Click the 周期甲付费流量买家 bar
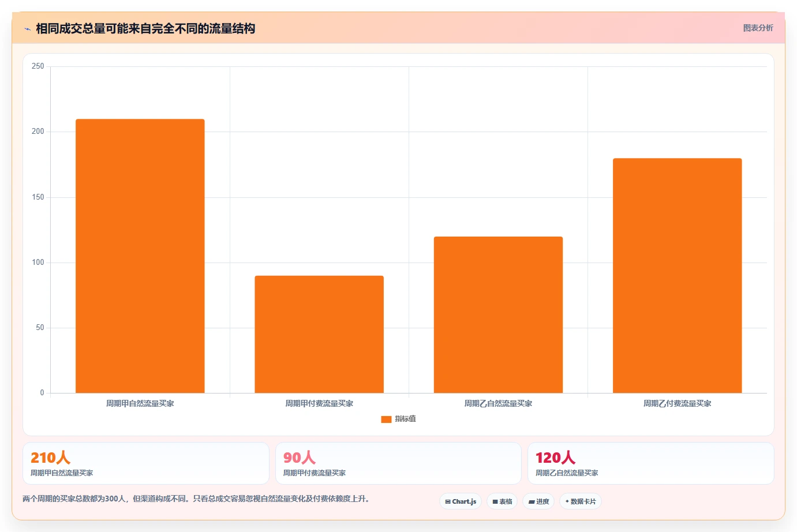Screen dimensions: 797x532 (x=319, y=335)
